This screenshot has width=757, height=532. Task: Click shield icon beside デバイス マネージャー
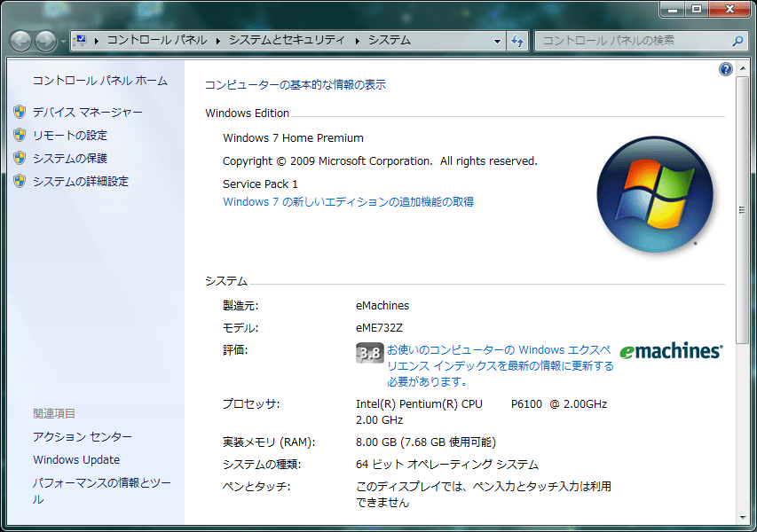(20, 112)
